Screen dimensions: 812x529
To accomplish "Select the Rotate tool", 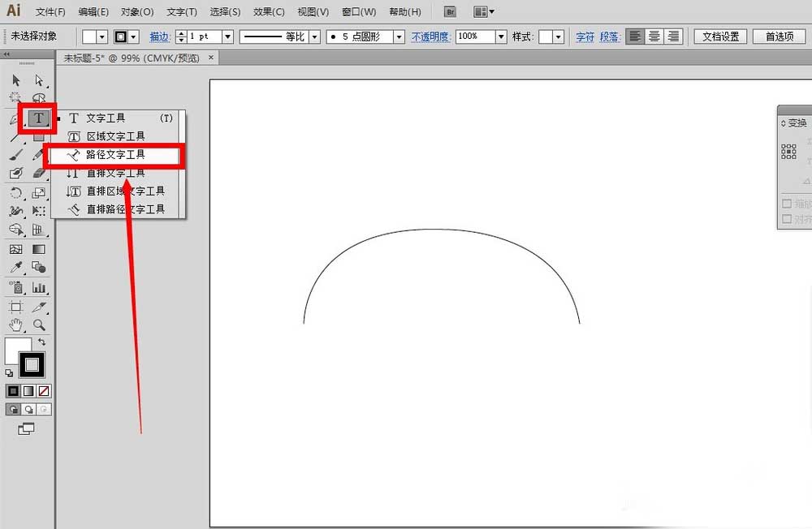I will [16, 193].
